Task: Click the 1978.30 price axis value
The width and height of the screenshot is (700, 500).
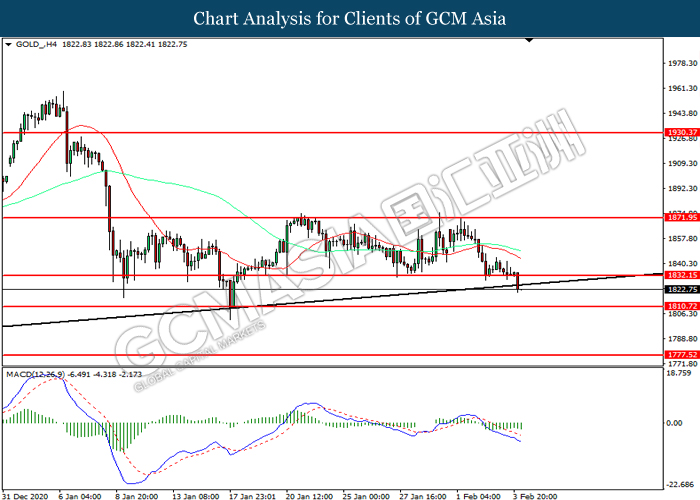Action: click(680, 62)
